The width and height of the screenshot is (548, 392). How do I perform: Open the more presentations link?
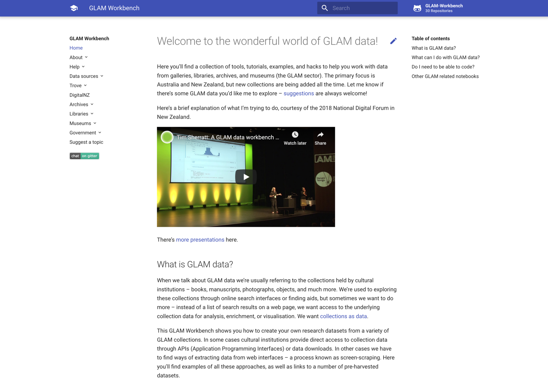tap(200, 240)
